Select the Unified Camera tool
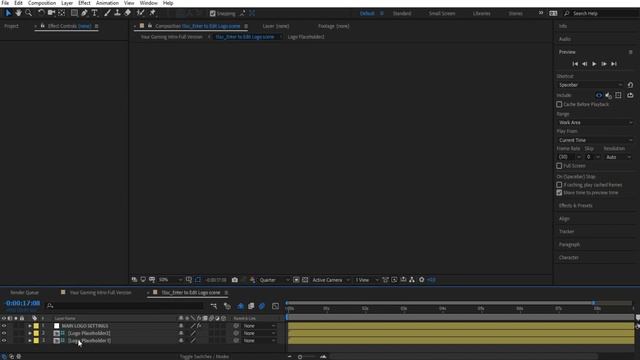The height and width of the screenshot is (360, 640). coord(51,13)
